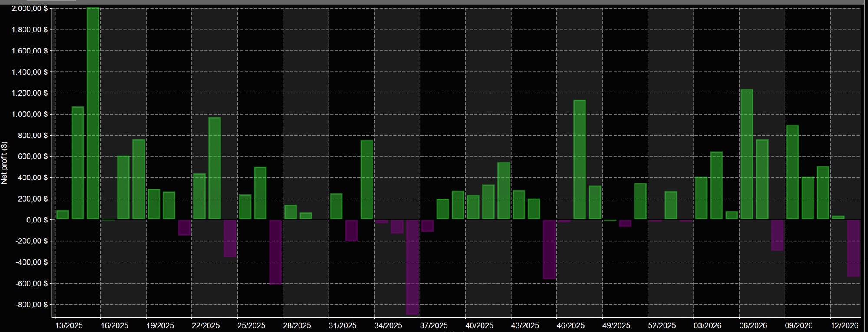Click the 13/2025 x-axis label

coord(69,325)
